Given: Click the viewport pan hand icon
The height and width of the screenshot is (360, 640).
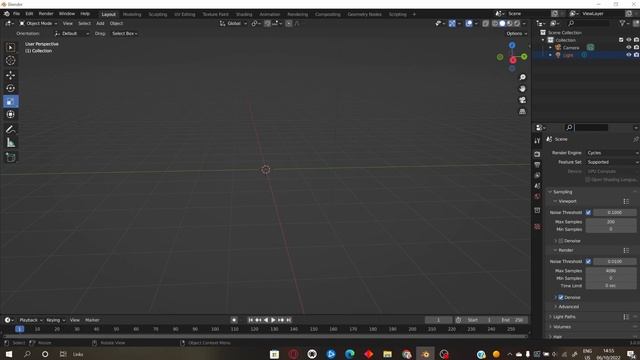Looking at the screenshot, I should coord(522,89).
